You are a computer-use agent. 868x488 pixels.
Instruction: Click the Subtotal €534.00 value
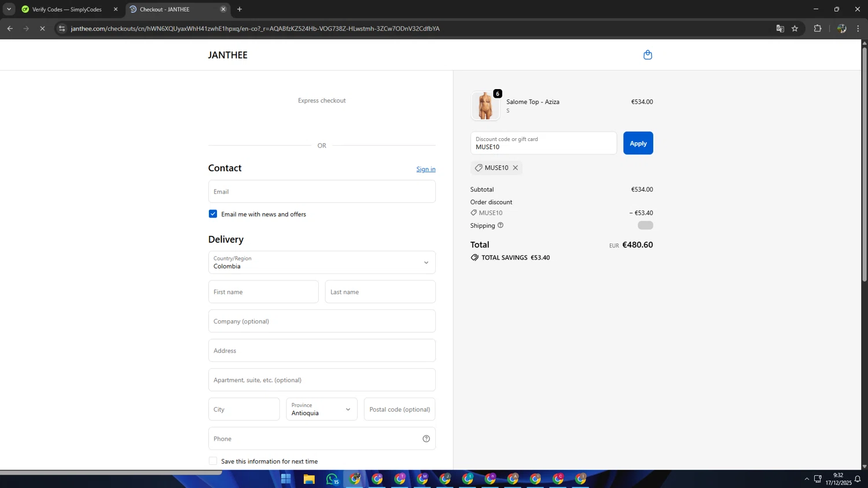(x=642, y=189)
